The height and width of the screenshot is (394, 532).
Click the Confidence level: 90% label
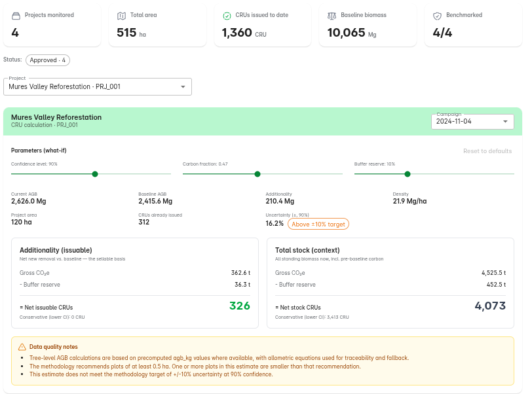(x=34, y=164)
